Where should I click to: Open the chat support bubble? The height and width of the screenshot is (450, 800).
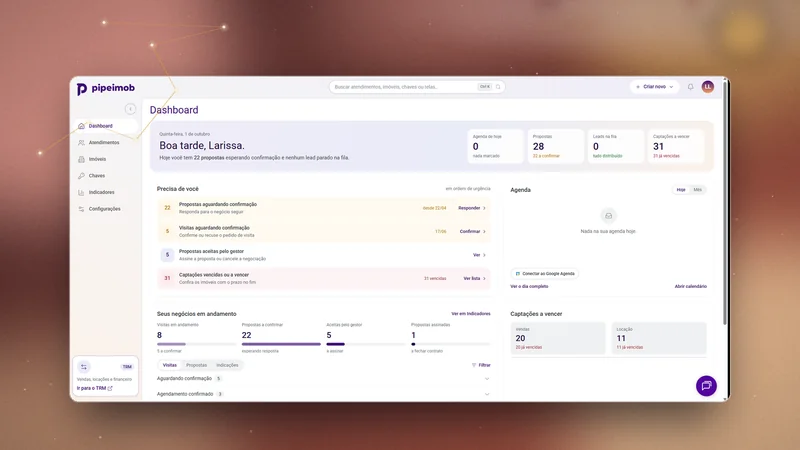(x=707, y=386)
